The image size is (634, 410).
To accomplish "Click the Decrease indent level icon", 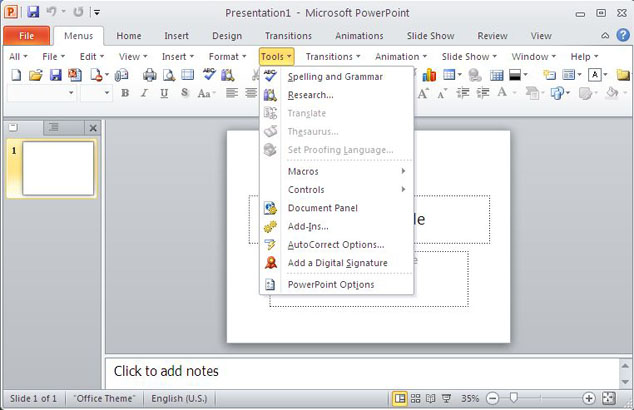I will coord(463,93).
